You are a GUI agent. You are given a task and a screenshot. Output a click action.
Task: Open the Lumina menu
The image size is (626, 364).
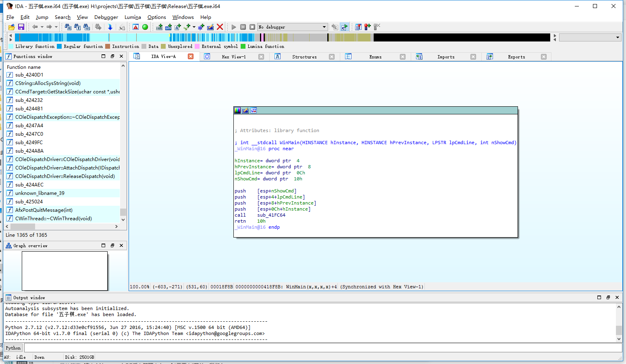tap(133, 17)
